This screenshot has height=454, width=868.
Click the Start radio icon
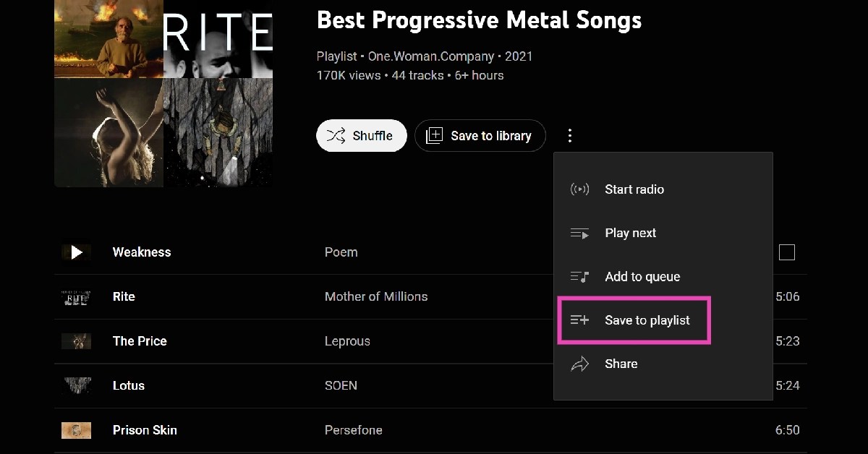click(580, 189)
